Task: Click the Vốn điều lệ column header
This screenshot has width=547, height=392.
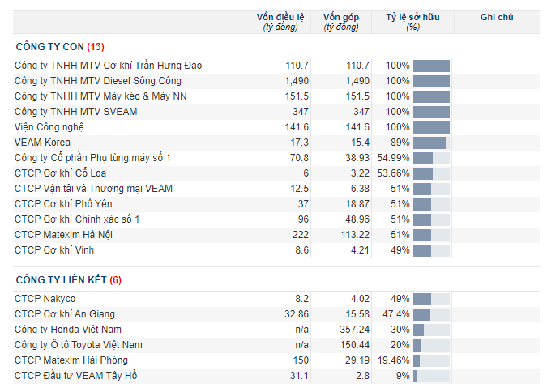Action: (280, 22)
